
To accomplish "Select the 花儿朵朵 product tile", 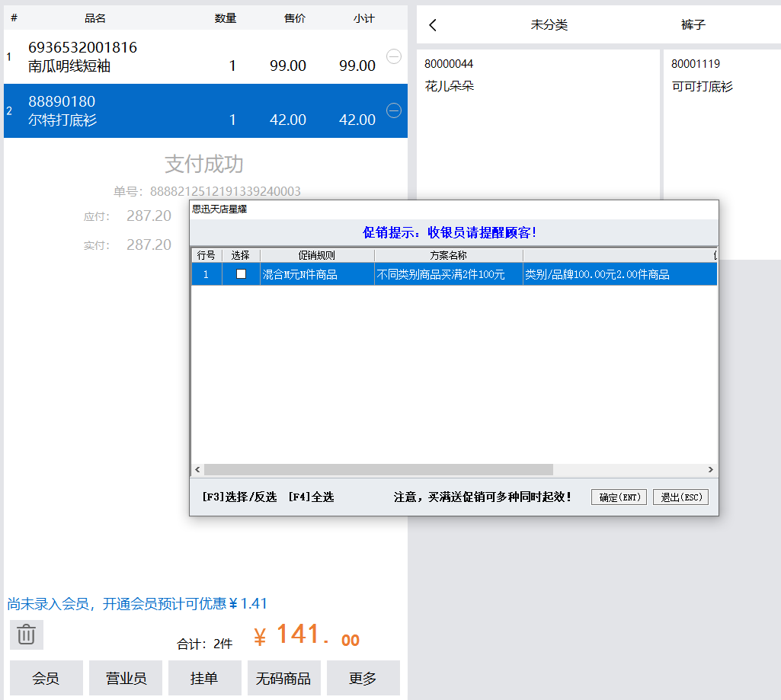I will tap(537, 122).
